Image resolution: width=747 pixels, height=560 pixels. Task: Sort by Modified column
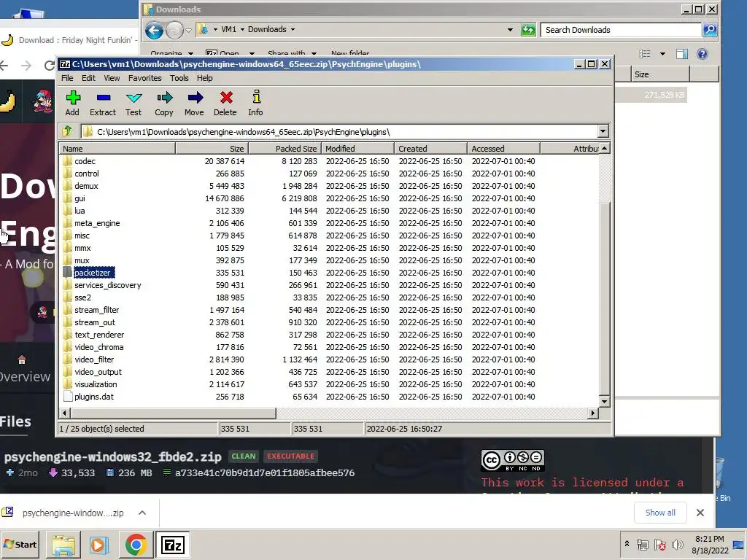tap(357, 149)
